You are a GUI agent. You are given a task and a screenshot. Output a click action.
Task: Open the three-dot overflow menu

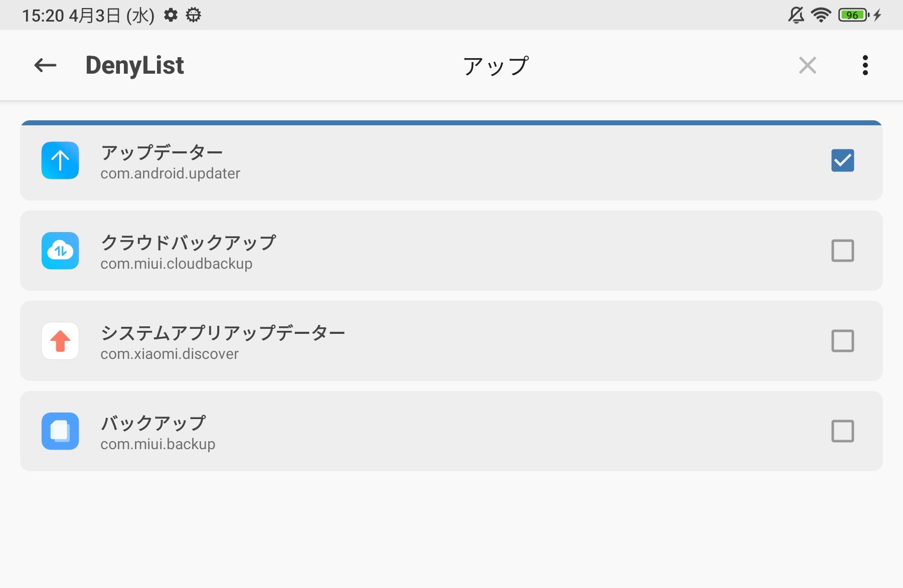(x=865, y=65)
